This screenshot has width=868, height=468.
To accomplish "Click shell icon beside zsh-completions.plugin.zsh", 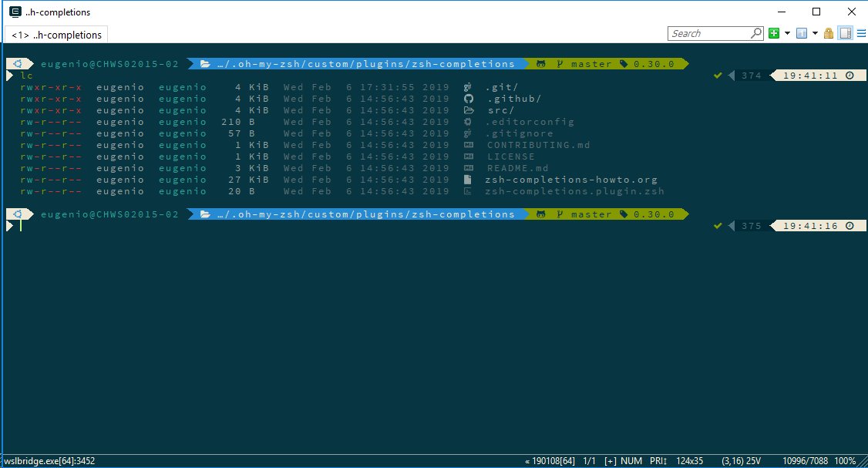I will pyautogui.click(x=468, y=191).
